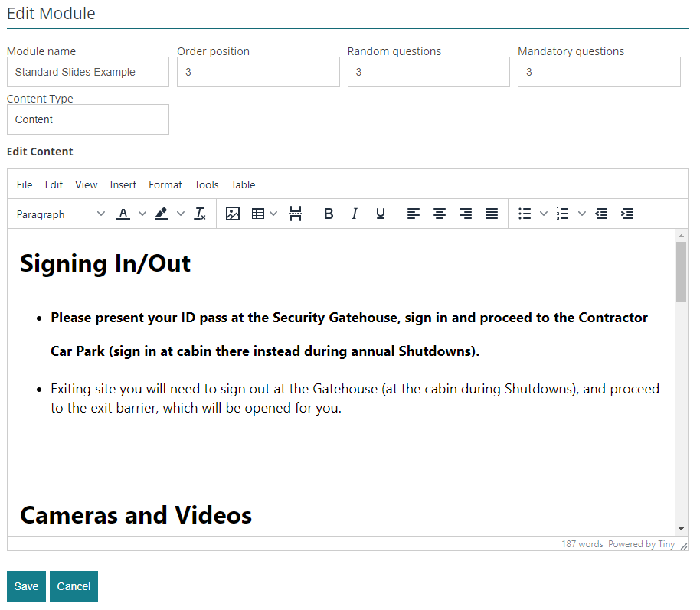Click the Justify alignment icon

(x=492, y=214)
